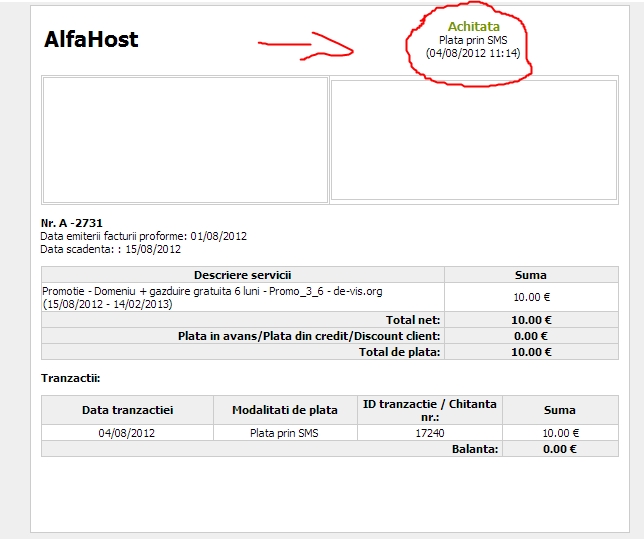Click Plata prin SMS in transactions table

[284, 433]
